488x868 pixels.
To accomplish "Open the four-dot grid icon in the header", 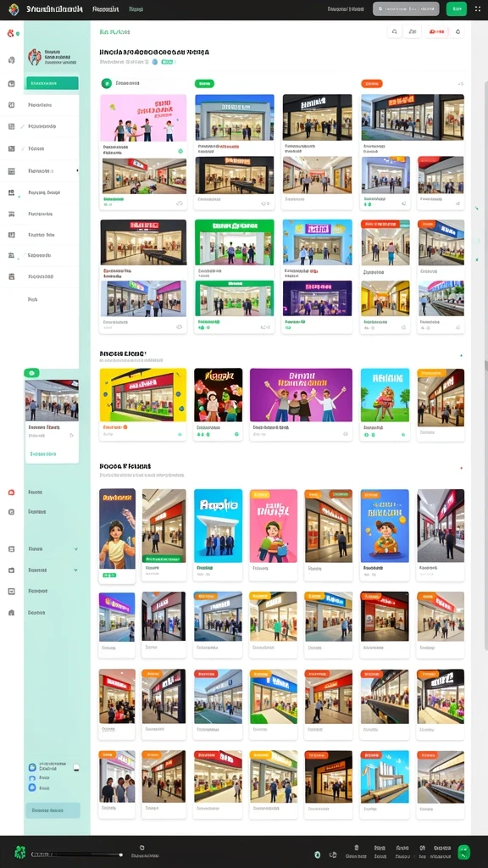I will click(478, 8).
